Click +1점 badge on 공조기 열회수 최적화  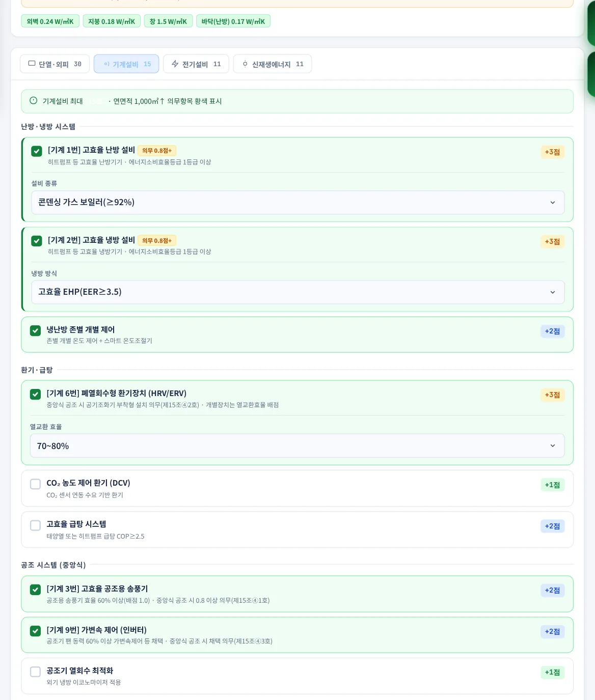tap(552, 673)
